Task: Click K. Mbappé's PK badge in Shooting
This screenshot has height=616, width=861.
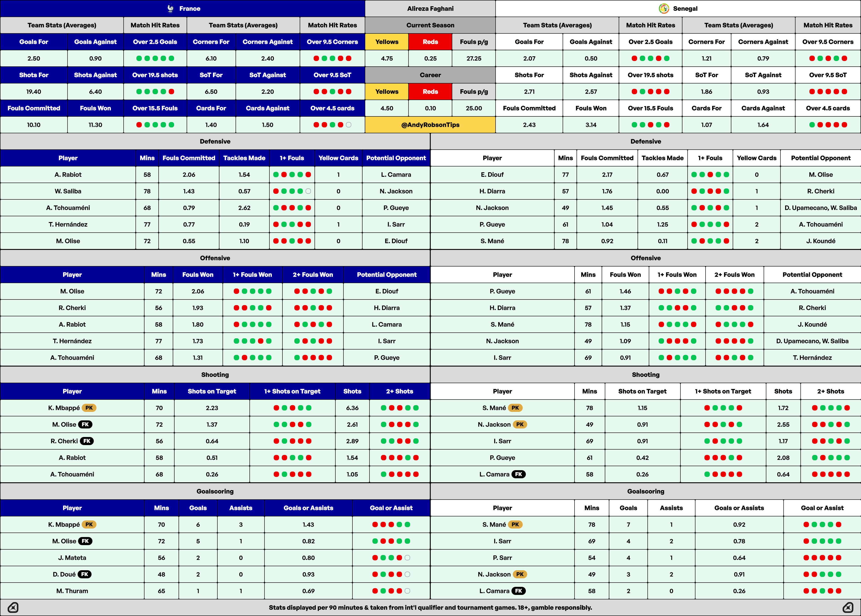Action: (89, 408)
